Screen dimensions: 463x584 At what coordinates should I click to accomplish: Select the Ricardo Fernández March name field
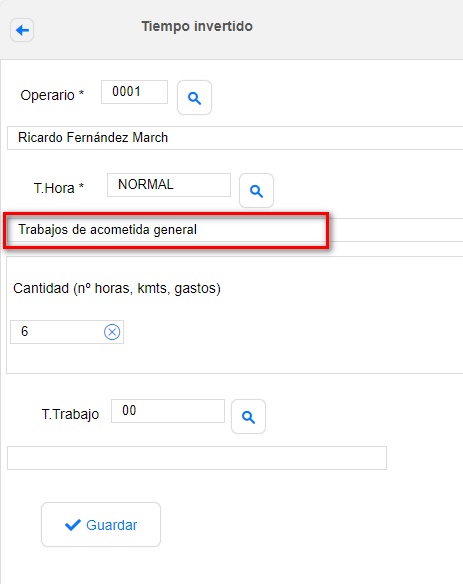click(x=235, y=138)
